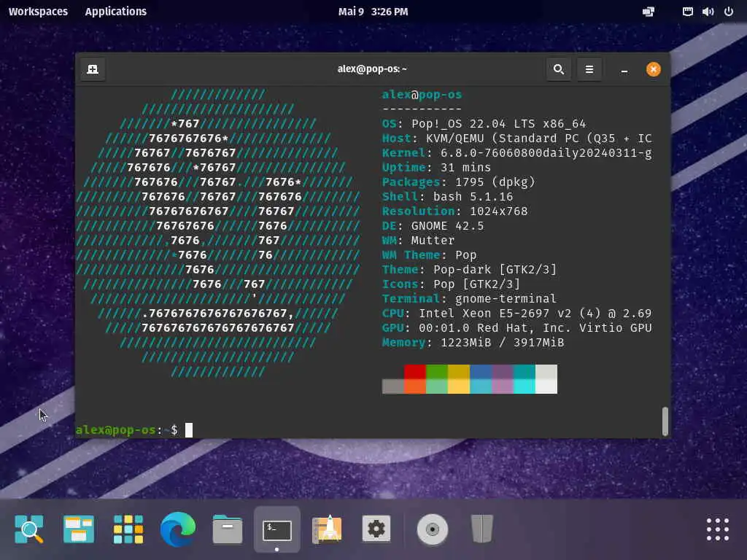This screenshot has width=747, height=560.
Task: Click the 'Shell: bash 5.1.16' line
Action: 447,197
